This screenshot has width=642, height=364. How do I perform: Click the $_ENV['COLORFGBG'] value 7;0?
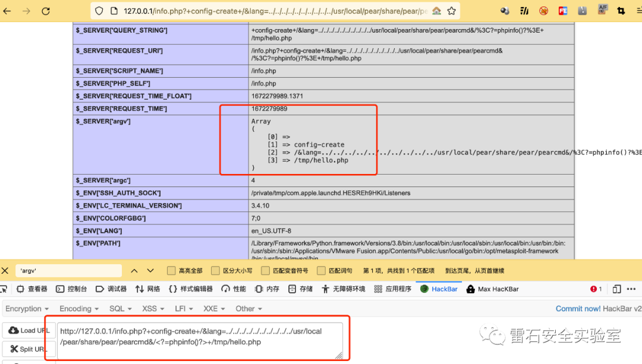[256, 219]
